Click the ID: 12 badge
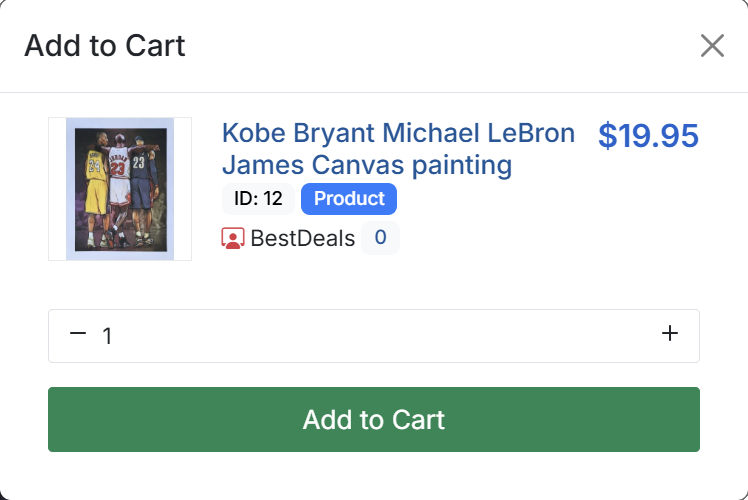The image size is (748, 500). (258, 199)
